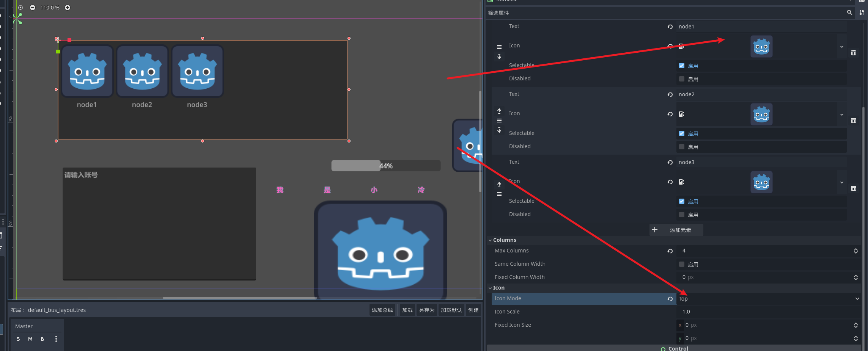The width and height of the screenshot is (868, 351).
Task: Move the node2 item down
Action: [499, 130]
